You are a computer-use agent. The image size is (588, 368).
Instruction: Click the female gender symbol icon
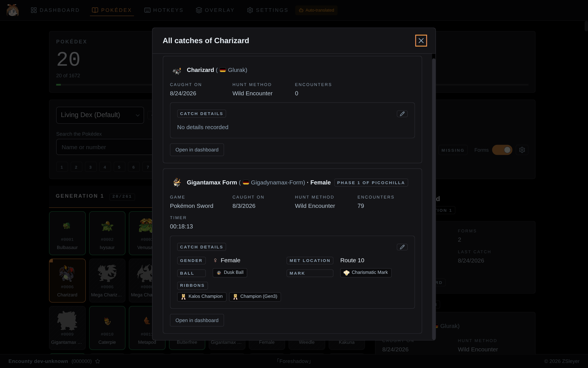point(215,261)
